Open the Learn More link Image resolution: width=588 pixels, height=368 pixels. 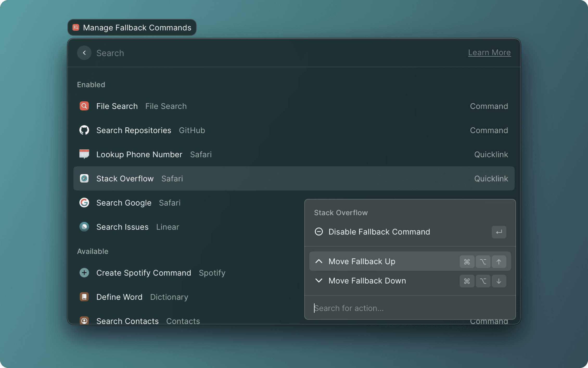pos(489,52)
